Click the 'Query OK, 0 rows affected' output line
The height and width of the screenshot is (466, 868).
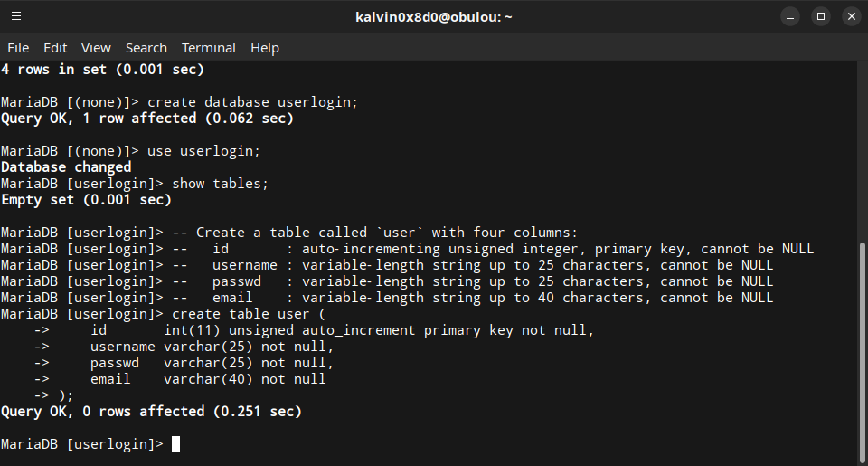coord(151,412)
